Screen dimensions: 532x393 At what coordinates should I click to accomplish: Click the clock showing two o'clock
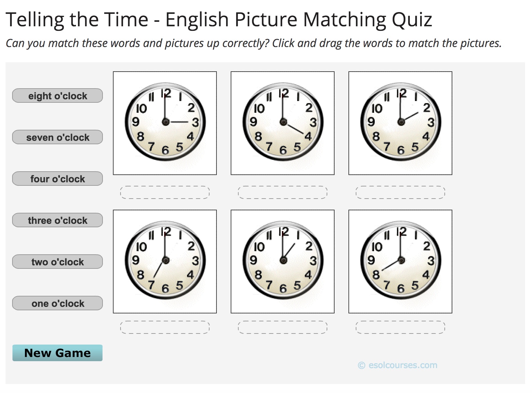coord(400,123)
